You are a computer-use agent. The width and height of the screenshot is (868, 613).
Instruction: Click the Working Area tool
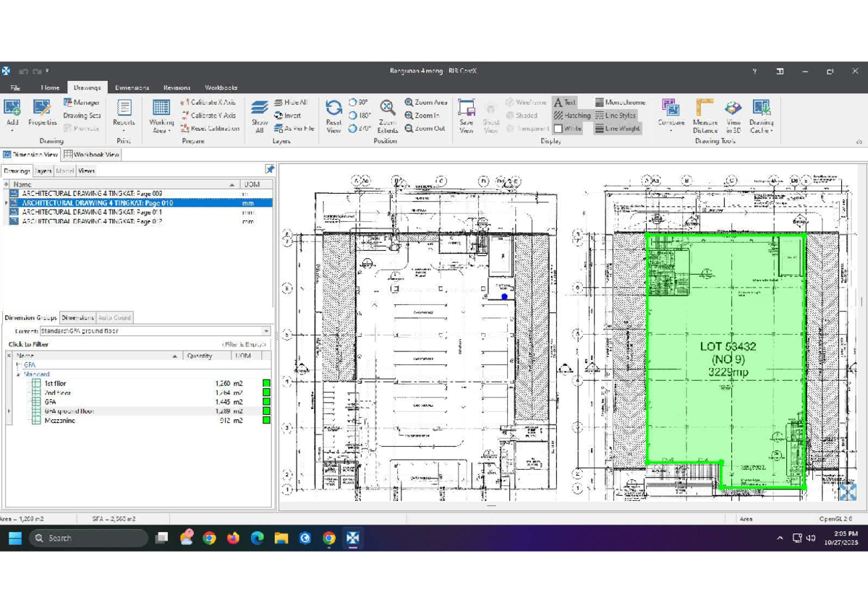click(161, 116)
